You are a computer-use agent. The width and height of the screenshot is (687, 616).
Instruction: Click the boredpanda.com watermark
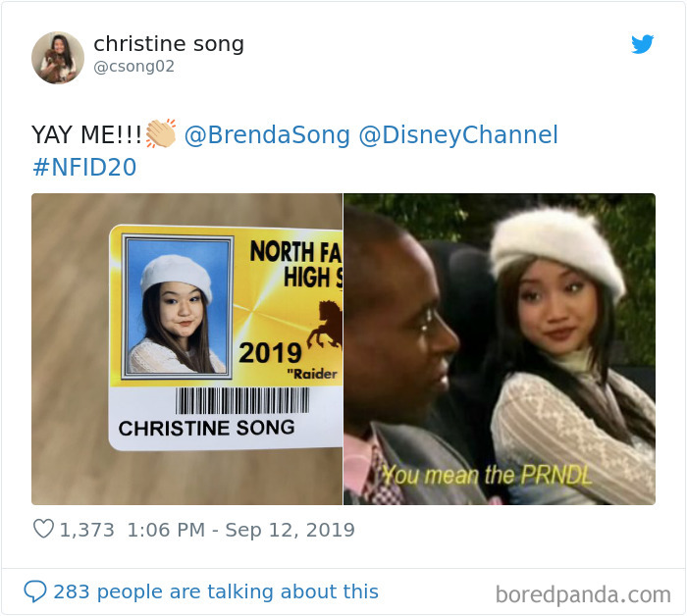[583, 594]
